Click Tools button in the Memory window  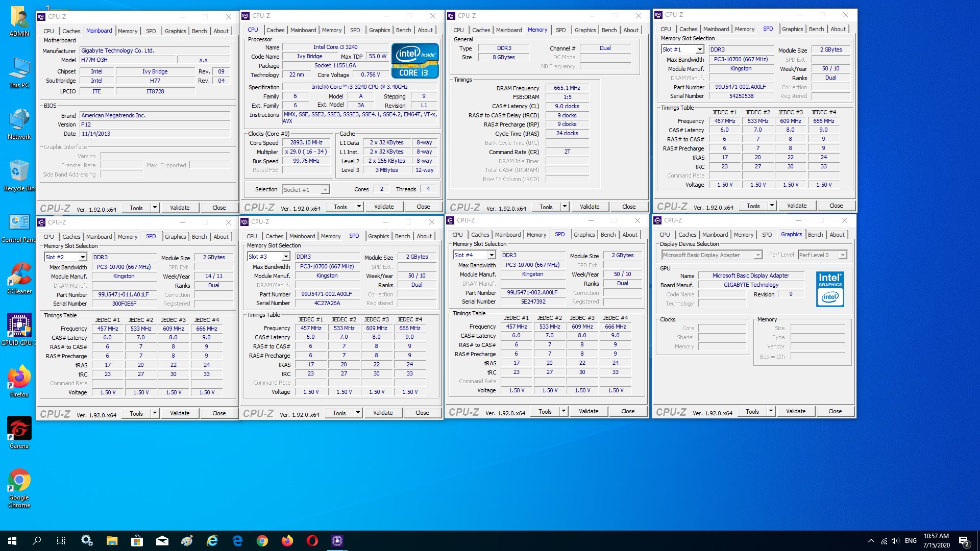[546, 207]
